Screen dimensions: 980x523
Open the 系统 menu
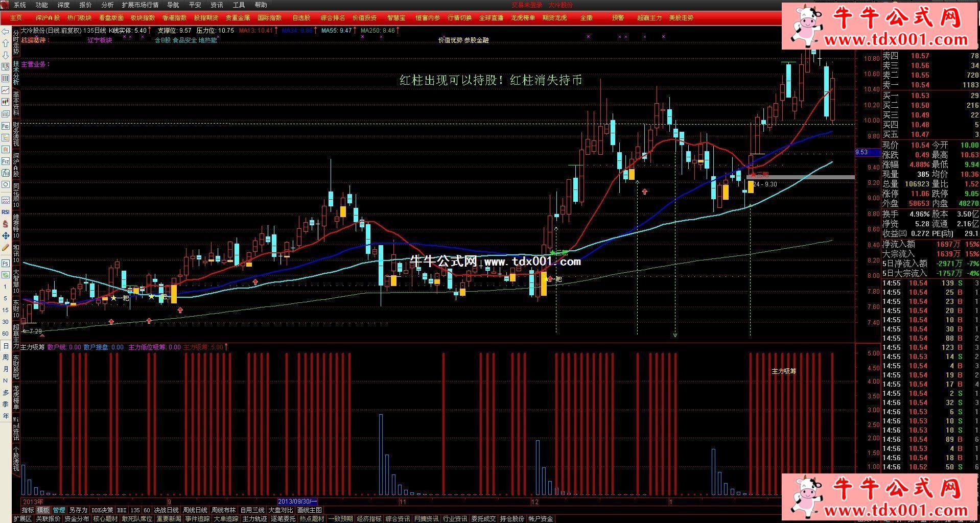[x=20, y=5]
